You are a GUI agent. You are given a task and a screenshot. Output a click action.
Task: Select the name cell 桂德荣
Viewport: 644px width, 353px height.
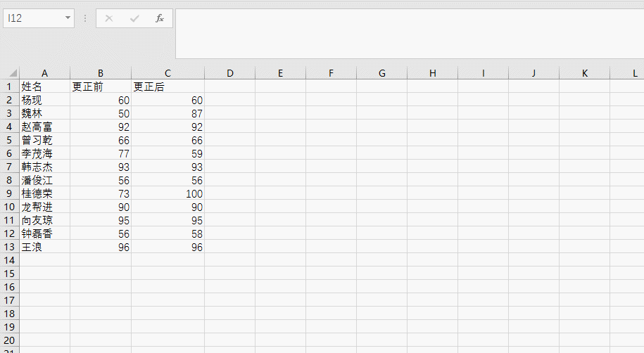tap(44, 193)
